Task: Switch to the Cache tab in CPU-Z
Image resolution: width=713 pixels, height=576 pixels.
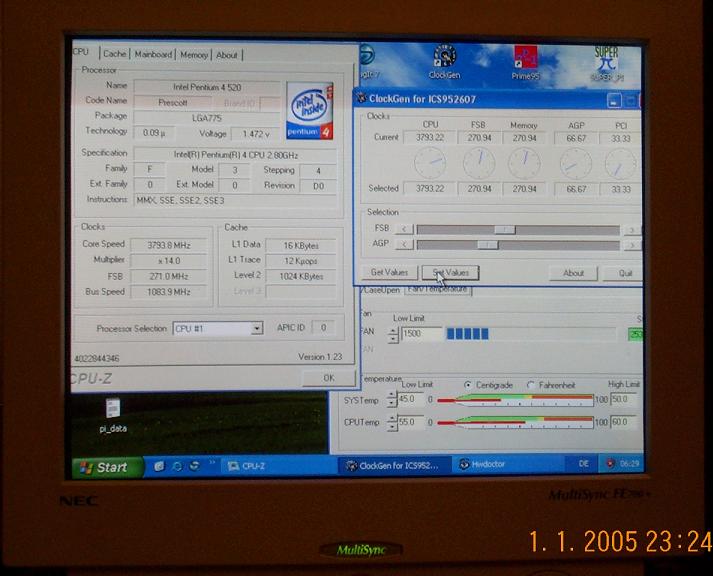Action: tap(115, 54)
